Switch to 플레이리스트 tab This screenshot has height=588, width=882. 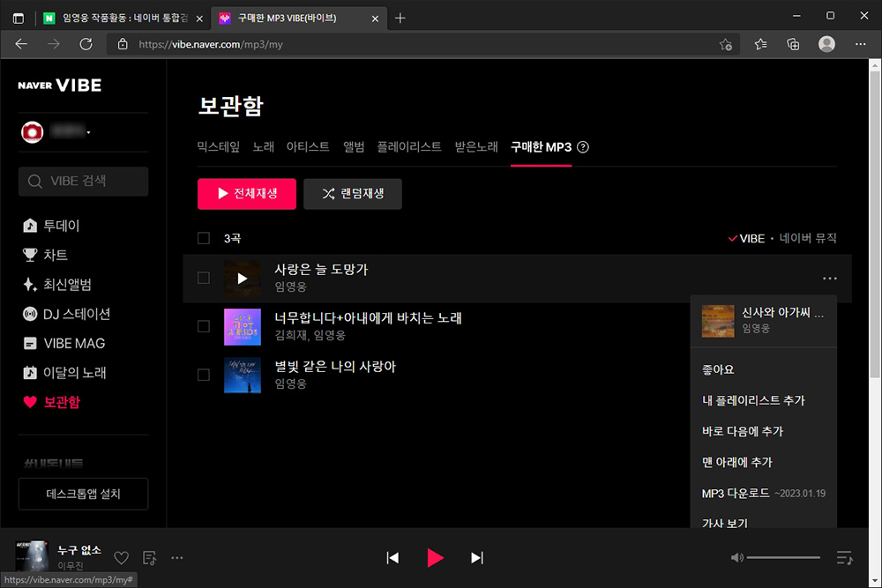[x=409, y=146]
